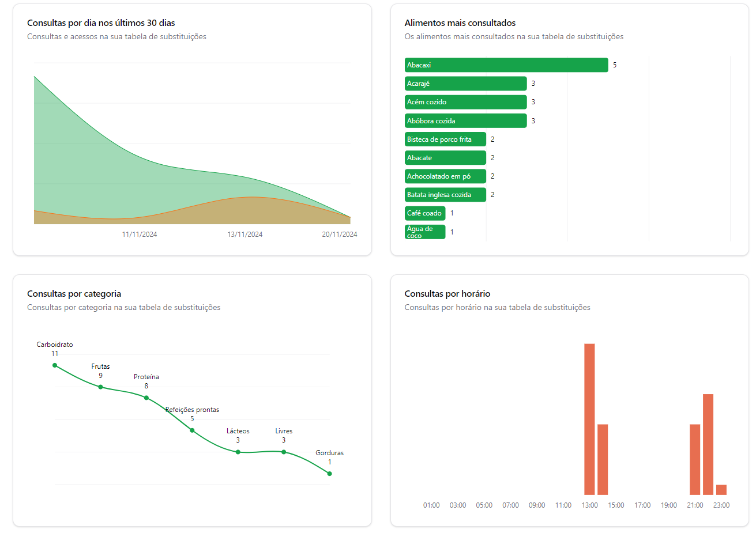Click the 09:00 hour axis label
Screen dimensions: 756x533
point(537,505)
